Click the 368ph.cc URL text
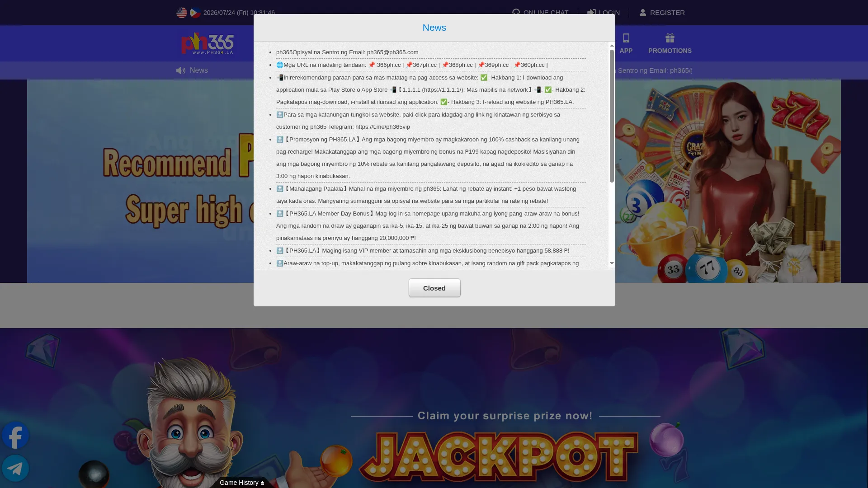This screenshot has width=868, height=488. pyautogui.click(x=461, y=65)
